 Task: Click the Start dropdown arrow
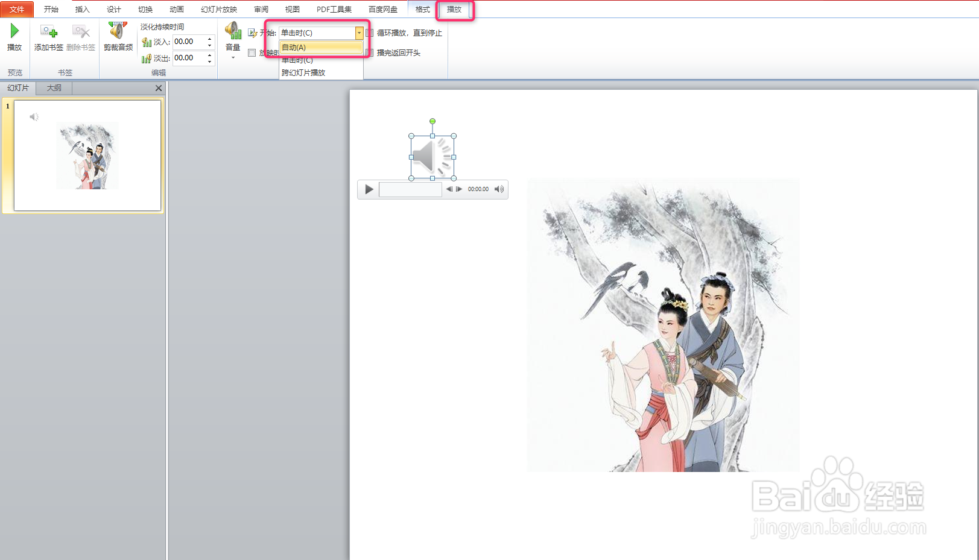point(359,33)
